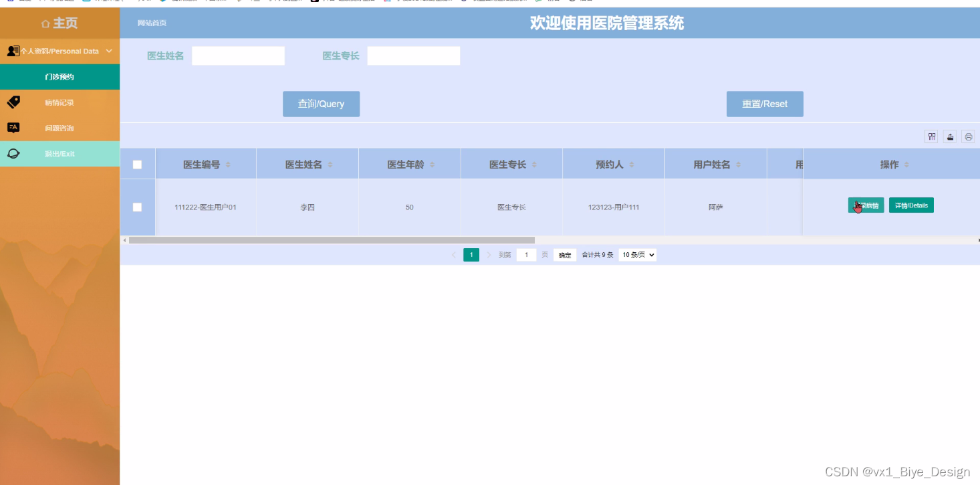Click the 合计共 9 条 total text
This screenshot has width=980, height=485.
point(598,255)
